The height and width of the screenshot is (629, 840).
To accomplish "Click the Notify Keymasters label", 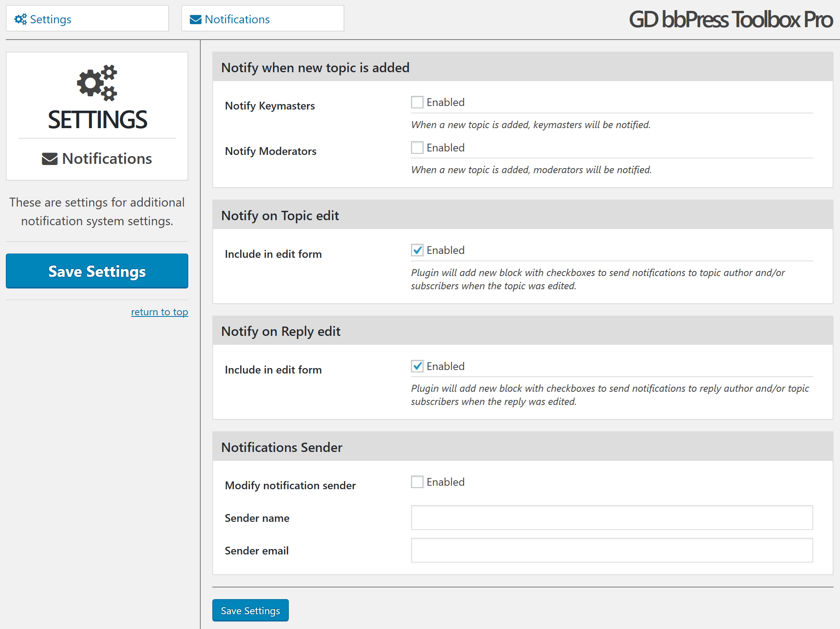I will 270,106.
